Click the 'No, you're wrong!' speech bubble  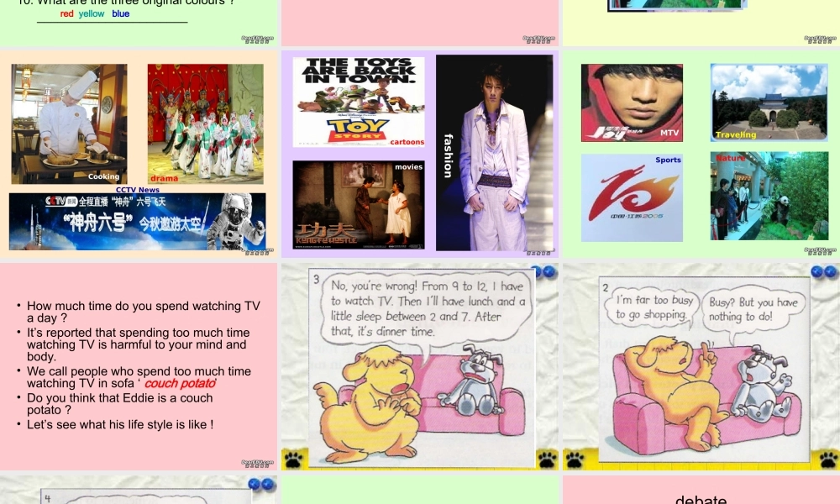(428, 309)
